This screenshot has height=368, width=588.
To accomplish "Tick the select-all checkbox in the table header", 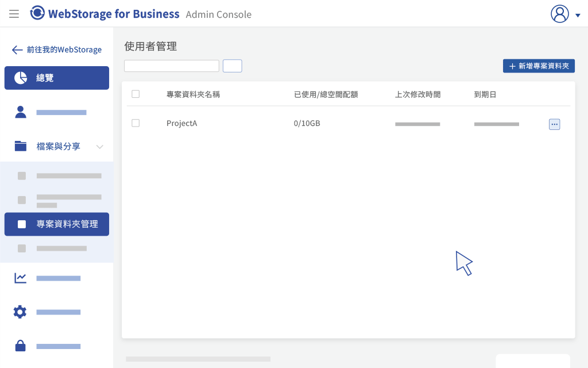I will (x=136, y=94).
